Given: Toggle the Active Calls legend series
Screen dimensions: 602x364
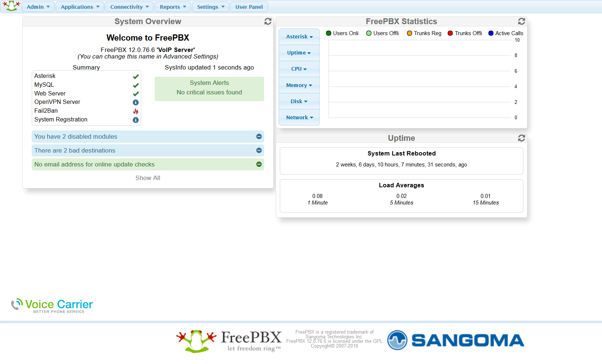Looking at the screenshot, I should tap(506, 33).
